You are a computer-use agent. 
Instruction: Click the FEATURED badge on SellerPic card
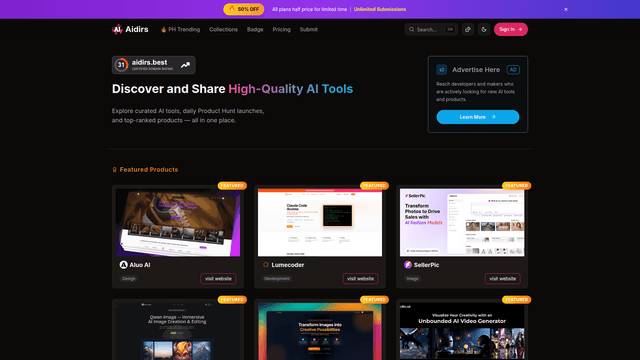516,186
